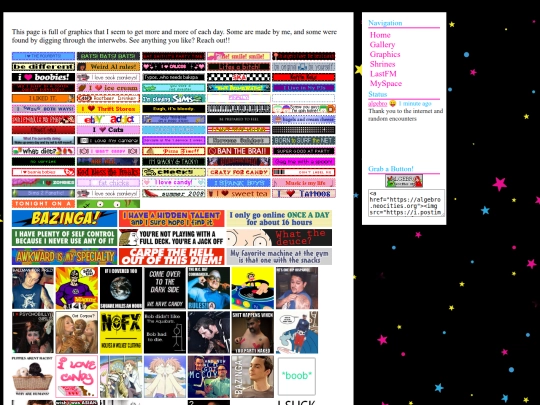Click the 'i ♥ boobies!' blinkie
Viewport: 540px width, 405px height.
coord(43,77)
